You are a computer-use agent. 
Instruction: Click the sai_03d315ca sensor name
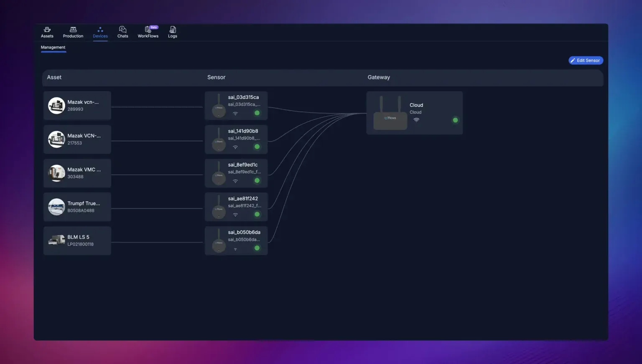(243, 97)
